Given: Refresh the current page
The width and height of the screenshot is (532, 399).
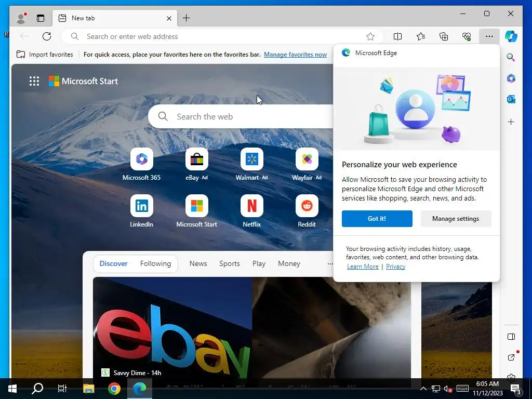Looking at the screenshot, I should pos(46,36).
